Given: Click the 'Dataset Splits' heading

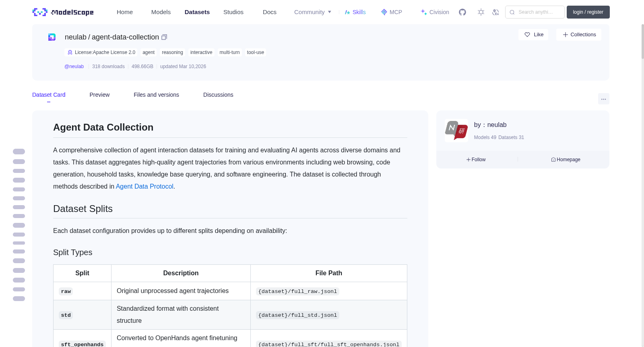Looking at the screenshot, I should tap(83, 209).
